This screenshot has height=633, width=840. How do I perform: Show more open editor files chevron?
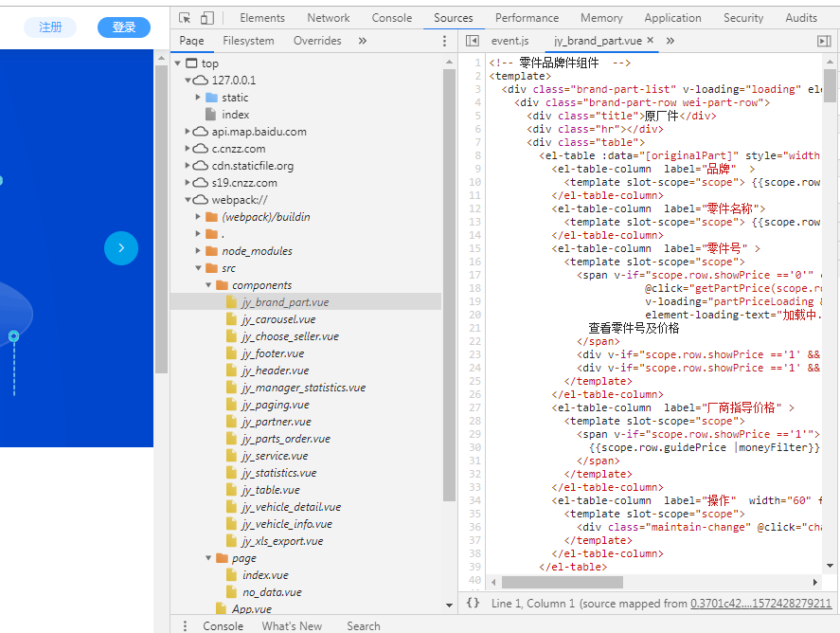(670, 41)
